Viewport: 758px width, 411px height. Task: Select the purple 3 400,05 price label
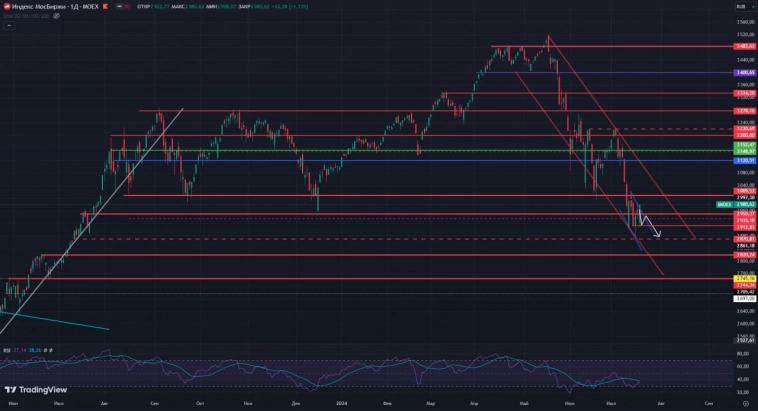click(x=744, y=73)
